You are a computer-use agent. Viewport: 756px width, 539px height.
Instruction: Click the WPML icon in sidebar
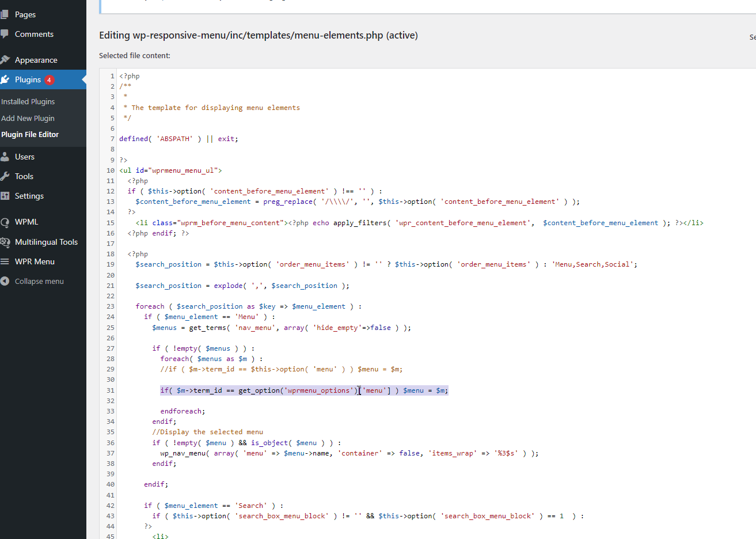(x=5, y=222)
